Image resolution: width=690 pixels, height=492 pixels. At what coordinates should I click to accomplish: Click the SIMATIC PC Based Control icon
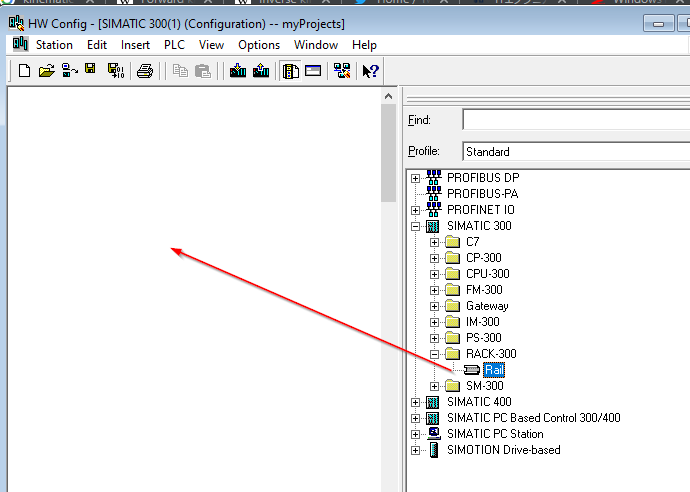433,418
